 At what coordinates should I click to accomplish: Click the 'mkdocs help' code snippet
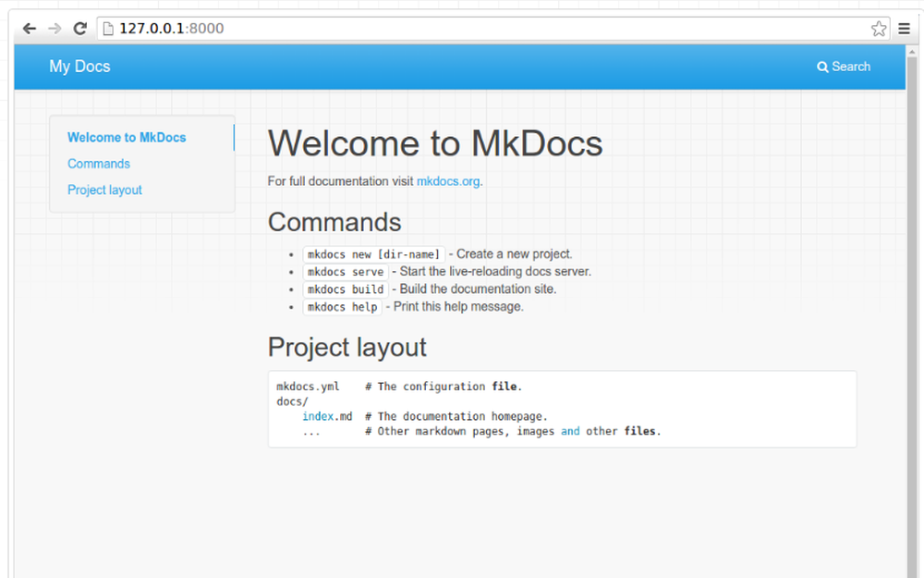342,307
